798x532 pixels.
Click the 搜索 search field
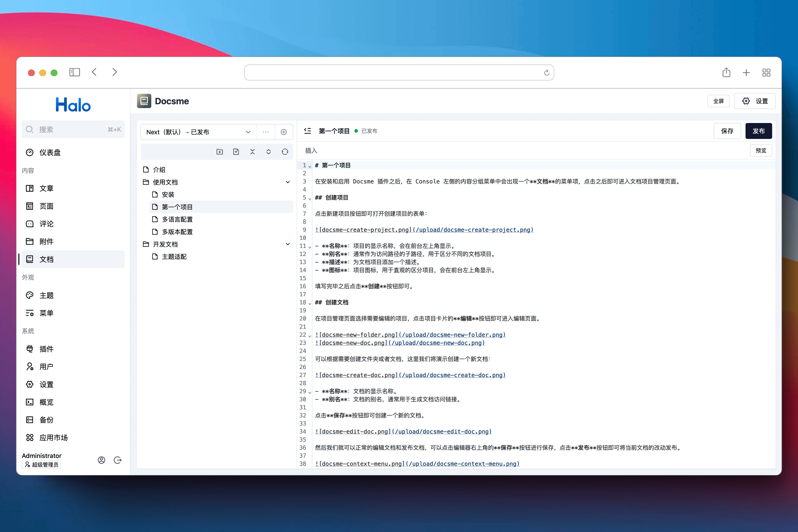coord(73,129)
